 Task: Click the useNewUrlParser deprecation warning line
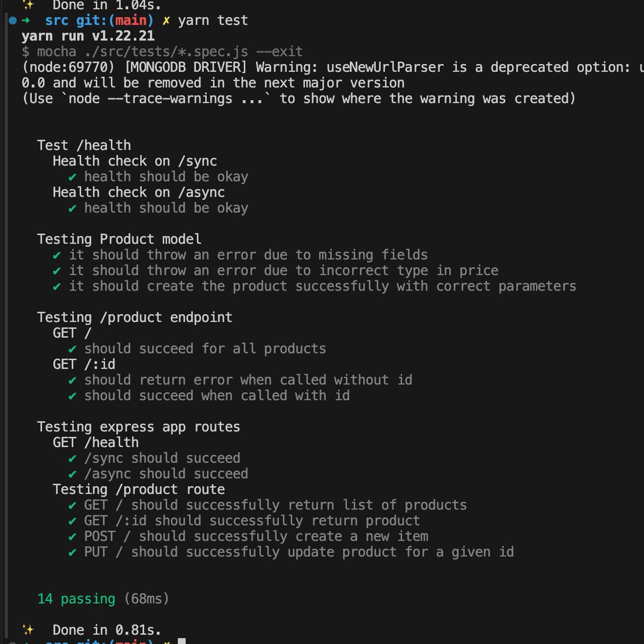coord(333,67)
